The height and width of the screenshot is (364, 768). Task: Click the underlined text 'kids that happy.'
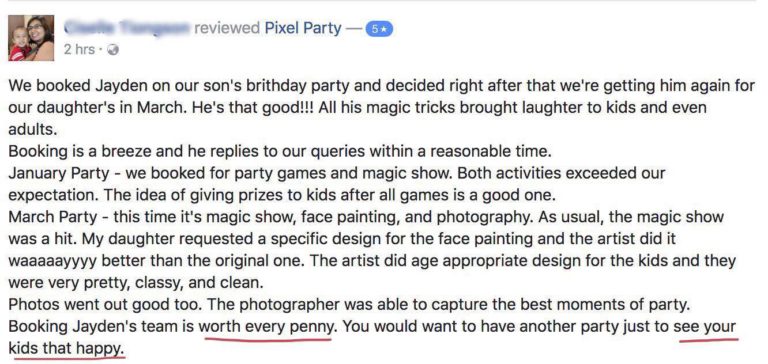(x=64, y=348)
